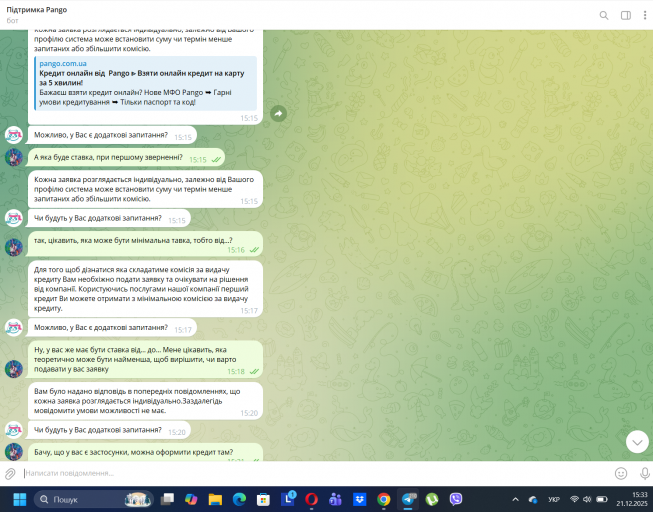Start recording a voice message
This screenshot has width=653, height=512.
[x=644, y=473]
